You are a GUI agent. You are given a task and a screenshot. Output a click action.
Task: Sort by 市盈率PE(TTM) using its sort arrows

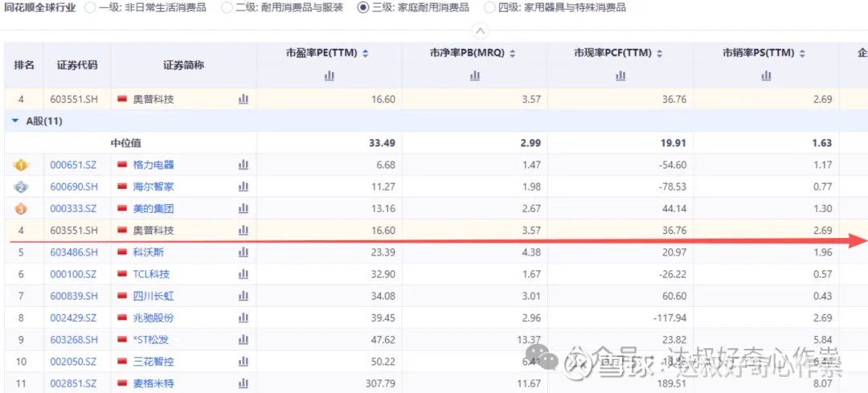point(365,54)
